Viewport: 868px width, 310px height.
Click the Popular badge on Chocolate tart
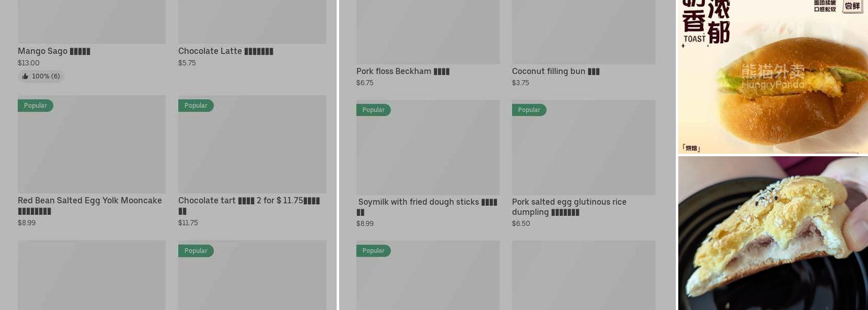(x=196, y=105)
